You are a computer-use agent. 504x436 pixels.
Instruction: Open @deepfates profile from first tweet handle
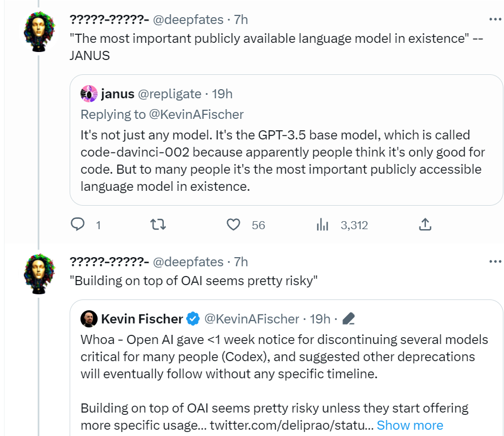(188, 20)
